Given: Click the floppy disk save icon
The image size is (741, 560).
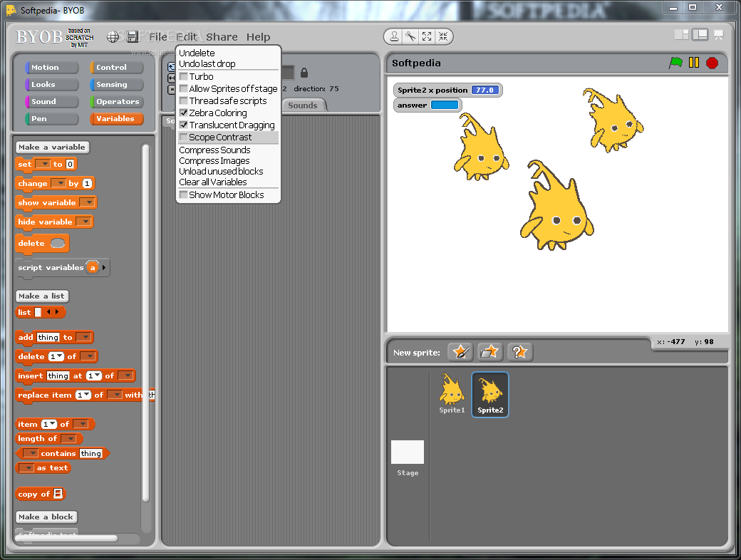Looking at the screenshot, I should [133, 37].
